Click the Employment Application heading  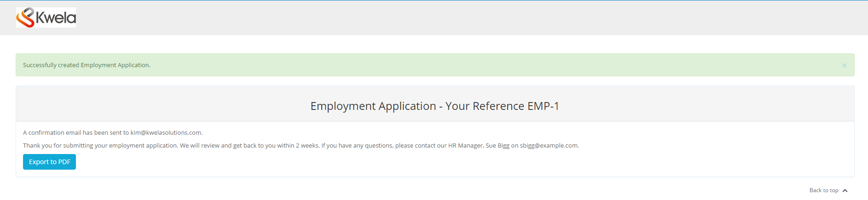[373, 106]
